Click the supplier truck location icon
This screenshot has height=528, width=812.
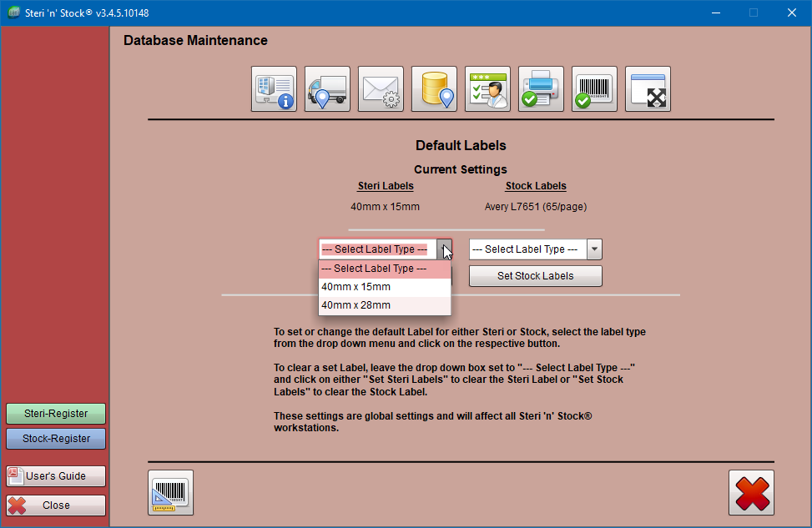tap(327, 88)
